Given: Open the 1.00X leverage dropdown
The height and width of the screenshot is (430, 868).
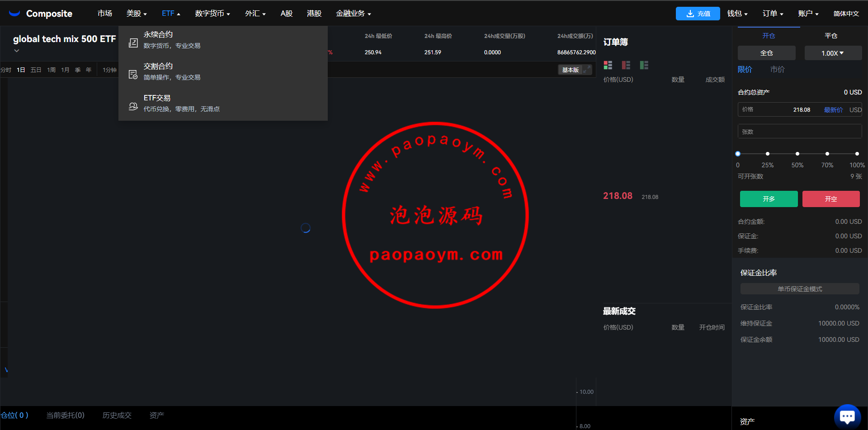Looking at the screenshot, I should click(833, 53).
